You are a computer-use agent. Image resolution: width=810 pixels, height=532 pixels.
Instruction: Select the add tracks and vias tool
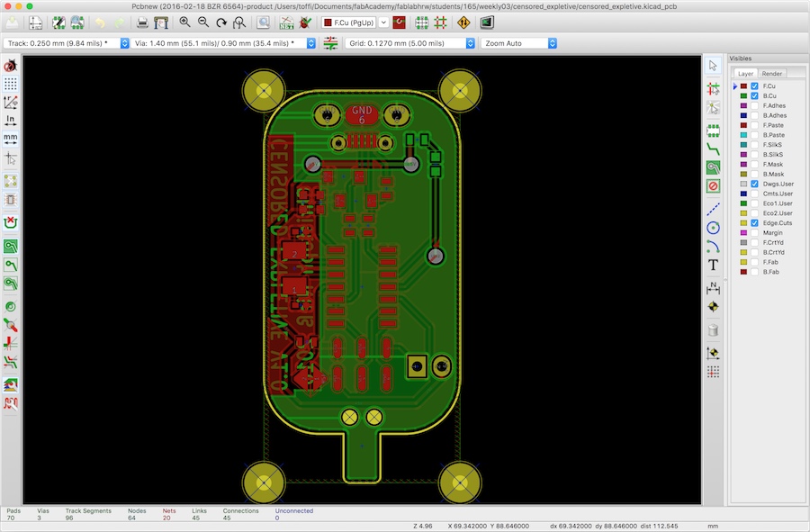pos(713,149)
